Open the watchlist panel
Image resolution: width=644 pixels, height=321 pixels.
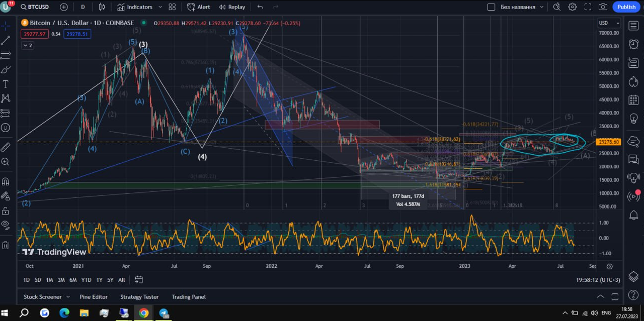click(634, 26)
